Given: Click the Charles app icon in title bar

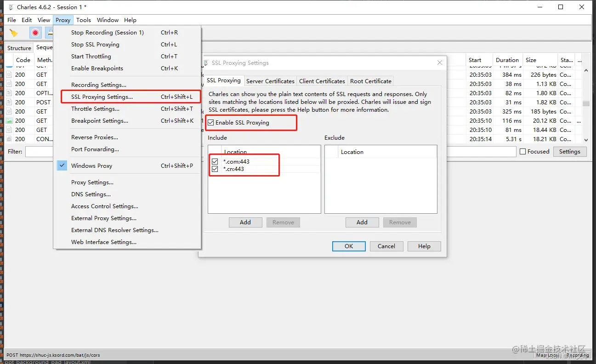Looking at the screenshot, I should click(x=11, y=7).
